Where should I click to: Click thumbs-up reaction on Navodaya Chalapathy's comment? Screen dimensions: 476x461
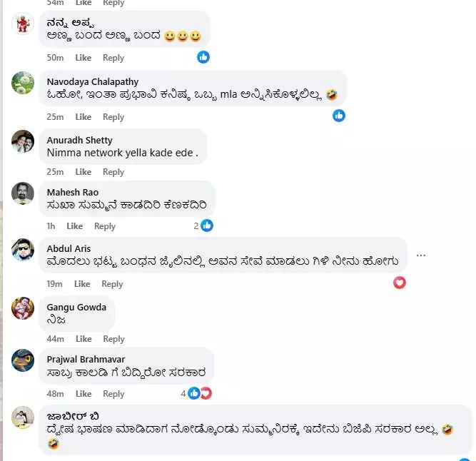(339, 115)
